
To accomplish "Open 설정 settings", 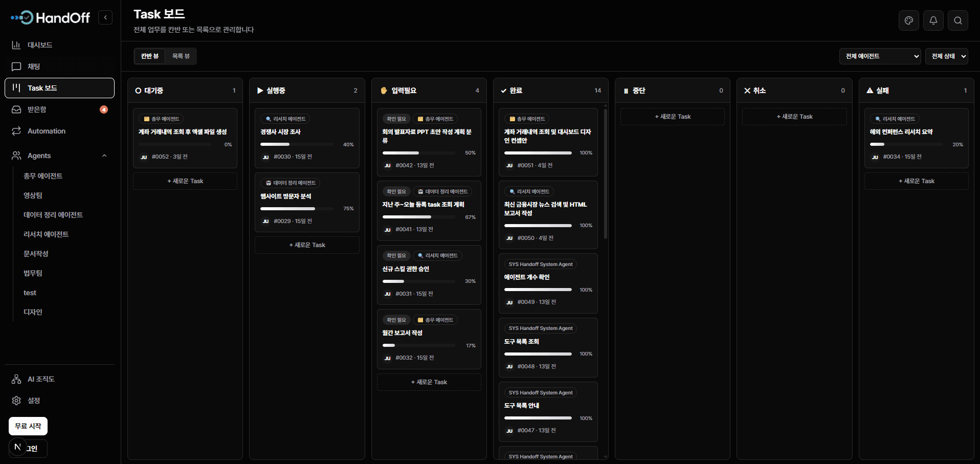I will pyautogui.click(x=59, y=401).
